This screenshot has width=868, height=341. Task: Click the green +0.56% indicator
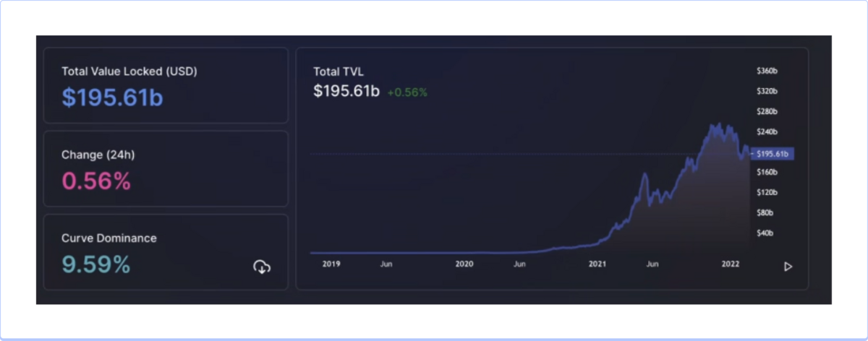pyautogui.click(x=407, y=92)
